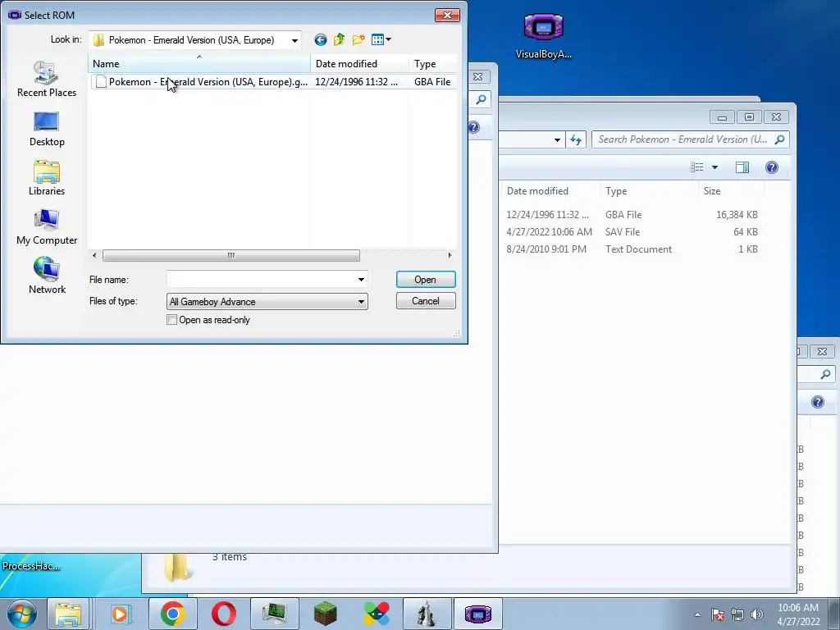Open File Explorer from the taskbar
840x630 pixels.
pyautogui.click(x=69, y=614)
